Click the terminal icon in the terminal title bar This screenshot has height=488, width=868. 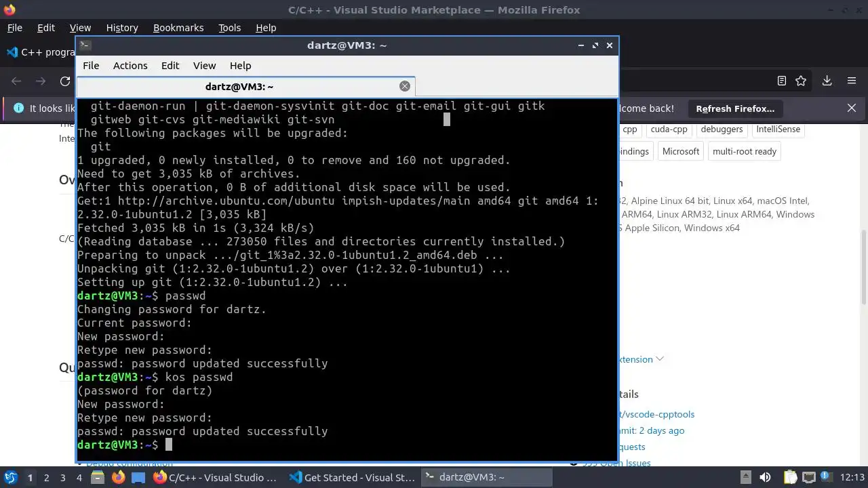click(85, 45)
